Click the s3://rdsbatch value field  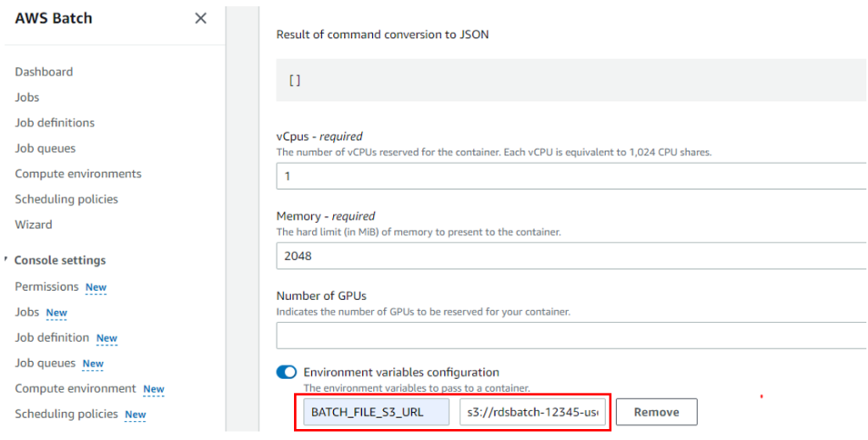coord(533,413)
